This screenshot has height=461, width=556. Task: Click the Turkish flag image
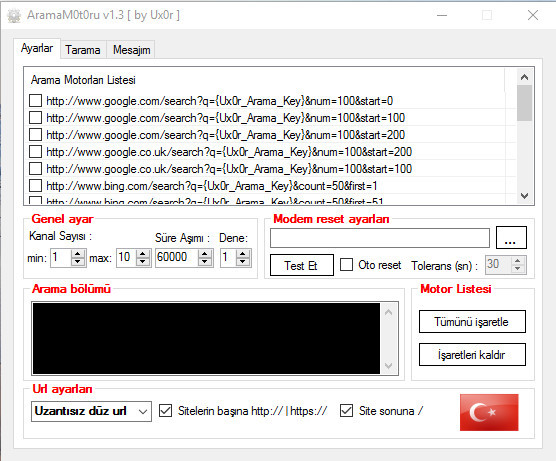coord(489,412)
